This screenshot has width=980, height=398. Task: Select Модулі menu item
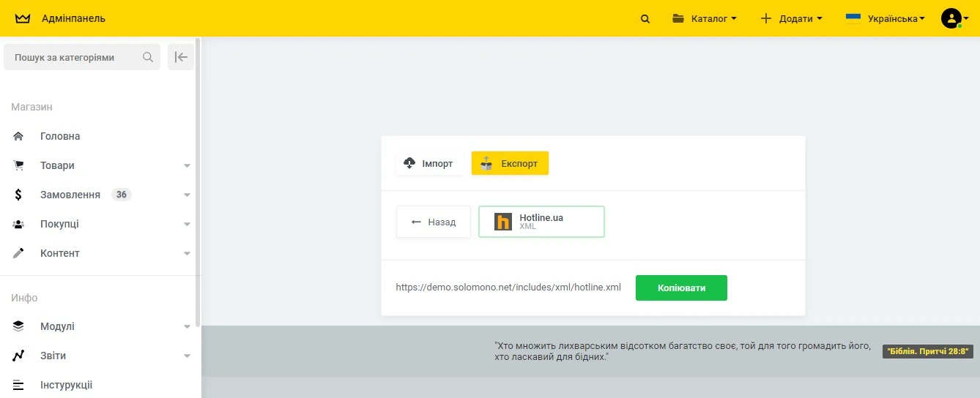pyautogui.click(x=57, y=326)
